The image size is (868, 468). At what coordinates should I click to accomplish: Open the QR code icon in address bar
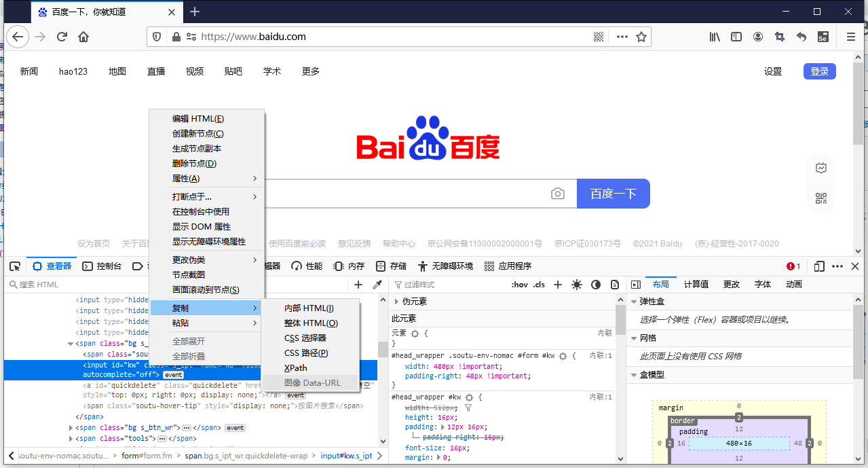click(599, 37)
